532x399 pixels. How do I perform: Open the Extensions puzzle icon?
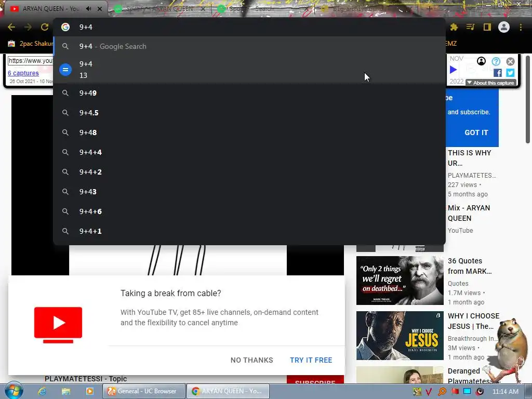[x=454, y=27]
